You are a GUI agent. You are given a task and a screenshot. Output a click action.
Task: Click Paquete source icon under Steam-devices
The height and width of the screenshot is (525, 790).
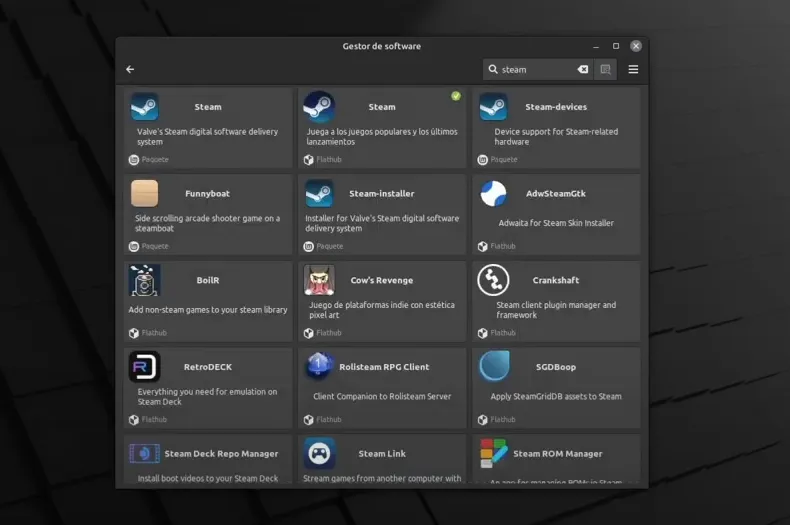483,160
